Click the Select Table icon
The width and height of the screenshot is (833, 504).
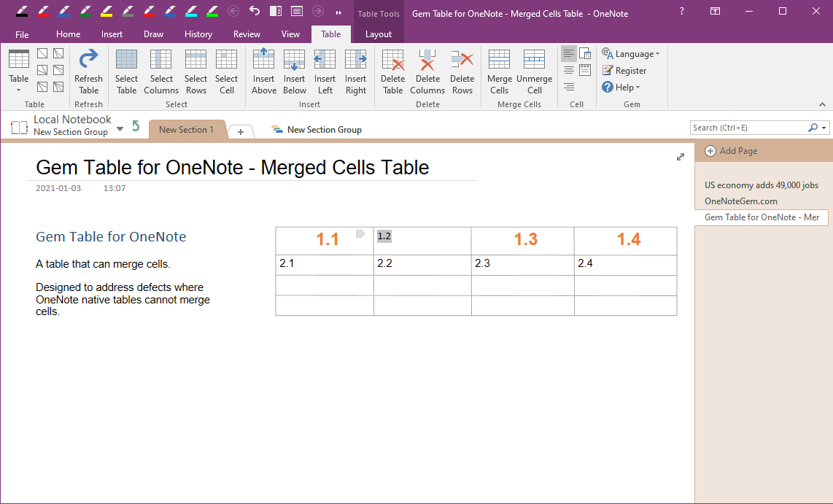(126, 69)
